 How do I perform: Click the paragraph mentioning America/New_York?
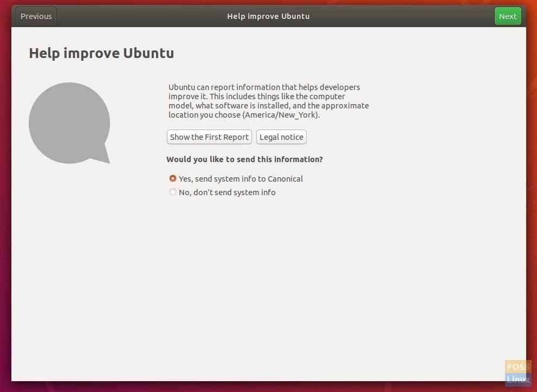pos(269,101)
